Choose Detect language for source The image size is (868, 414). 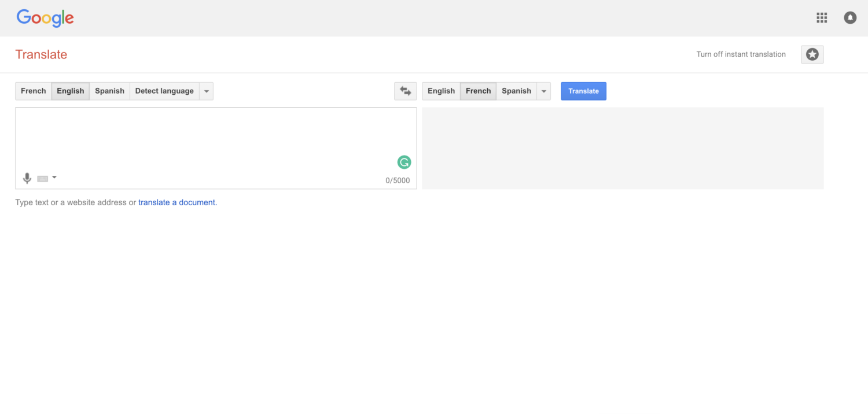pyautogui.click(x=164, y=91)
